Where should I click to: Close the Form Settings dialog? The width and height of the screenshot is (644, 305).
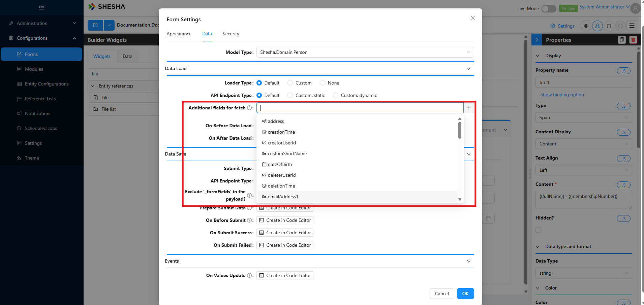(473, 18)
